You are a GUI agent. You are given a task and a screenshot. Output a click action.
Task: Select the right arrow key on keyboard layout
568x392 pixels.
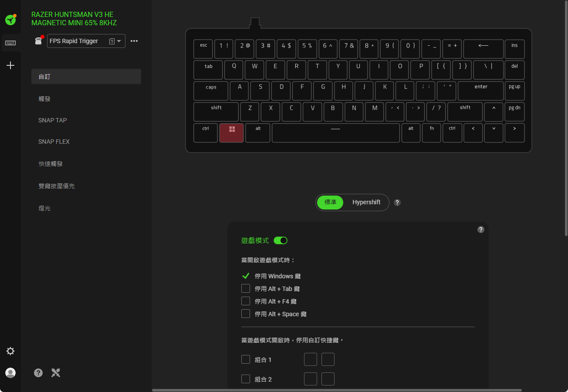pyautogui.click(x=514, y=133)
